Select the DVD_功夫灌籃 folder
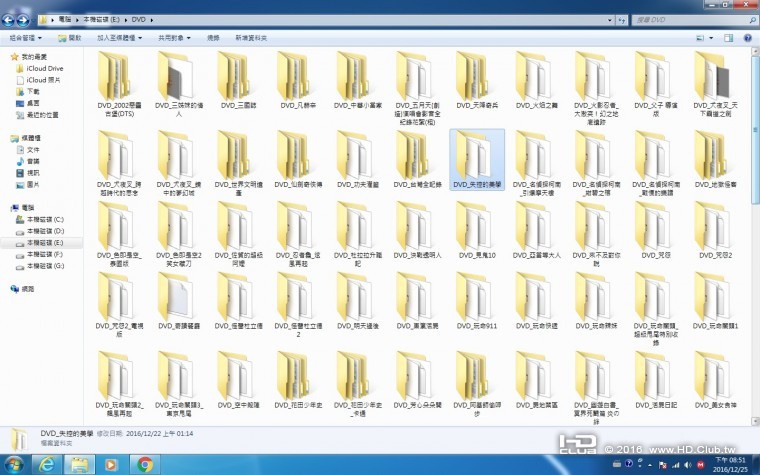The width and height of the screenshot is (760, 475). click(358, 160)
